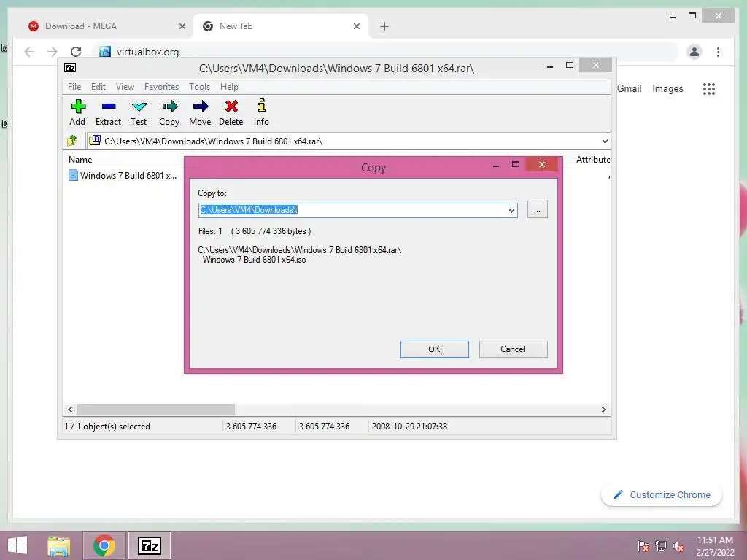Reload the page in Chrome
The image size is (747, 560).
pyautogui.click(x=76, y=52)
